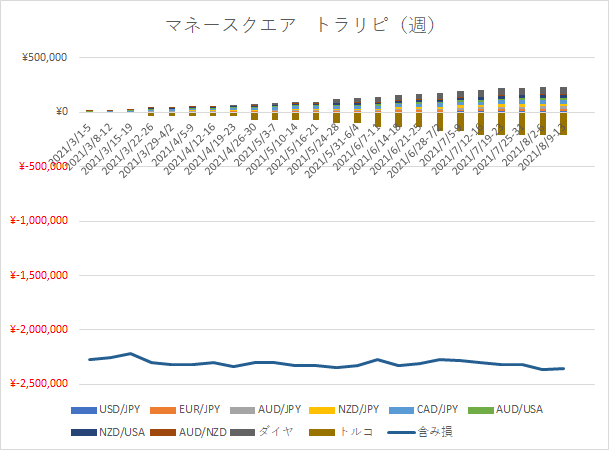Viewport: 609px width, 450px height.
Task: Click the ¥-2,000,000 axis label
Action: [x=39, y=329]
